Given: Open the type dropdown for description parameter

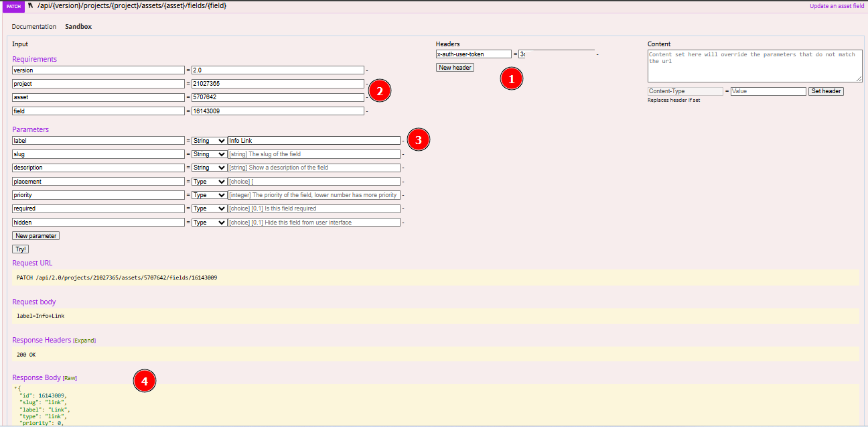Looking at the screenshot, I should [x=209, y=168].
